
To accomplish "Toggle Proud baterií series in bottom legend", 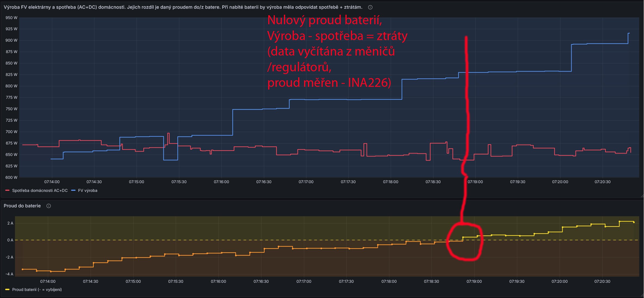I will pyautogui.click(x=37, y=290).
